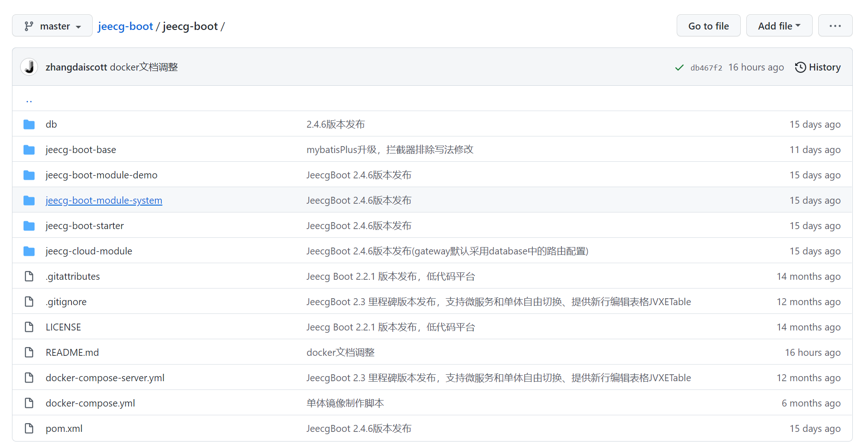Open the commit hash db467f2
Viewport: 868px width, 448px height.
point(706,67)
